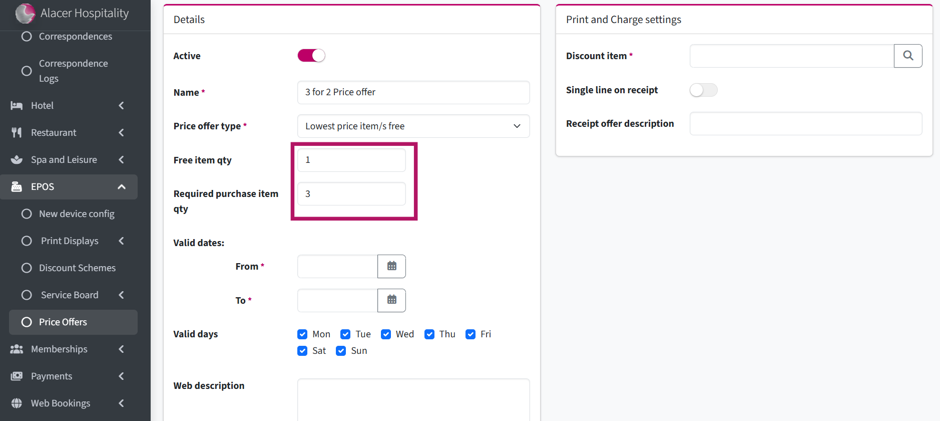Go to Correspondence Logs link
The image size is (940, 421).
click(x=73, y=71)
